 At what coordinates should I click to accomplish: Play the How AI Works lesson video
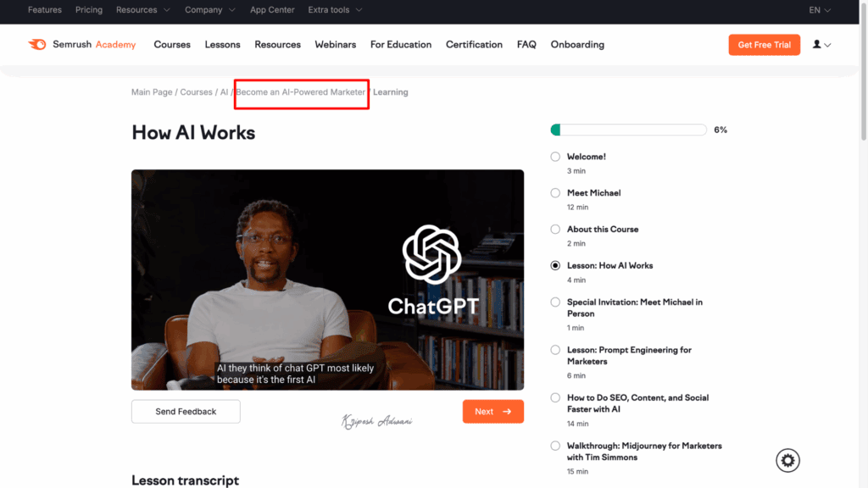pyautogui.click(x=327, y=280)
